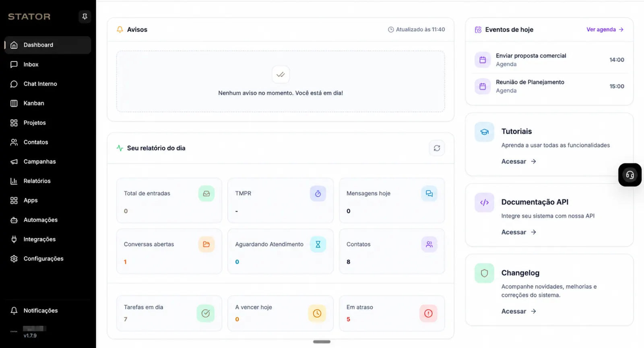
Task: Click the clock icon beside Atualizado às 11:40
Action: click(391, 29)
